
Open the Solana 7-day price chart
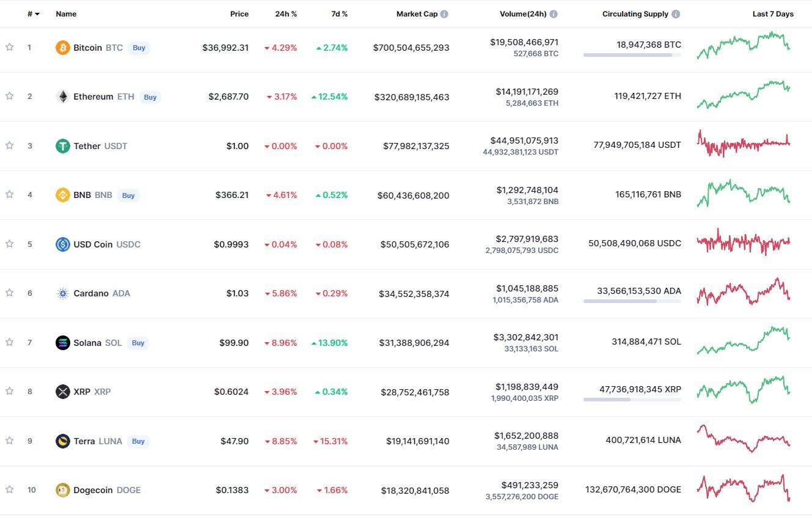click(744, 341)
